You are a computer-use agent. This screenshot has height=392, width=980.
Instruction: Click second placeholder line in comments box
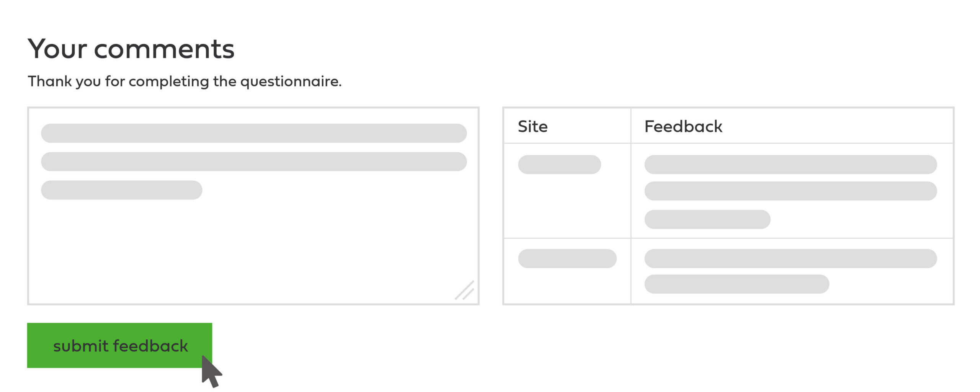pos(253,162)
